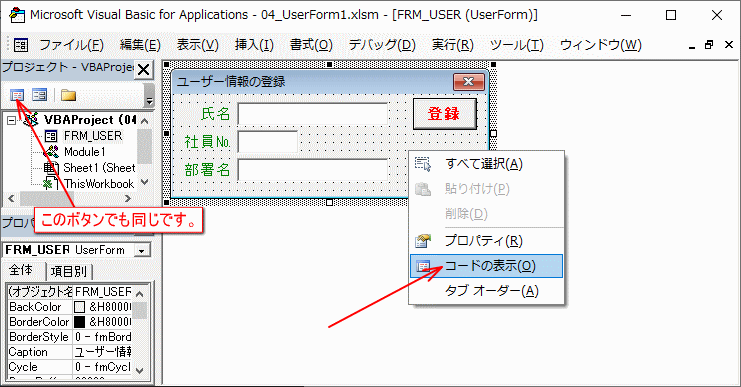Select Module1 in project tree
The image size is (741, 387).
(x=85, y=152)
